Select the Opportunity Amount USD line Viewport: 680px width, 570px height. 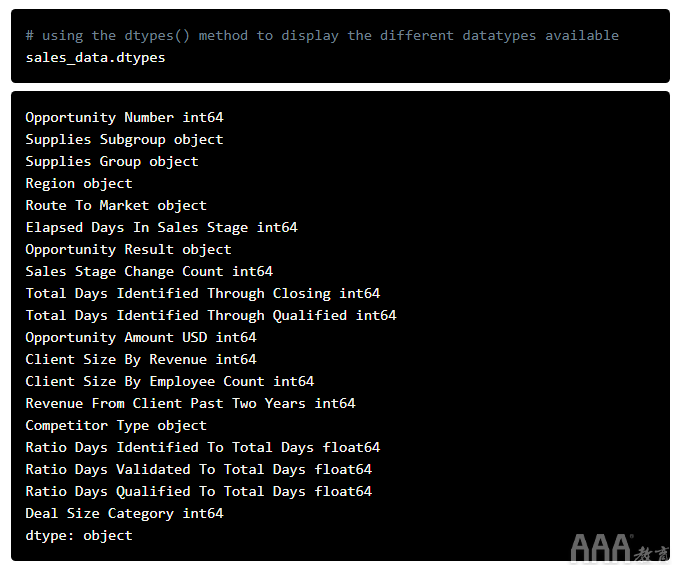click(141, 337)
